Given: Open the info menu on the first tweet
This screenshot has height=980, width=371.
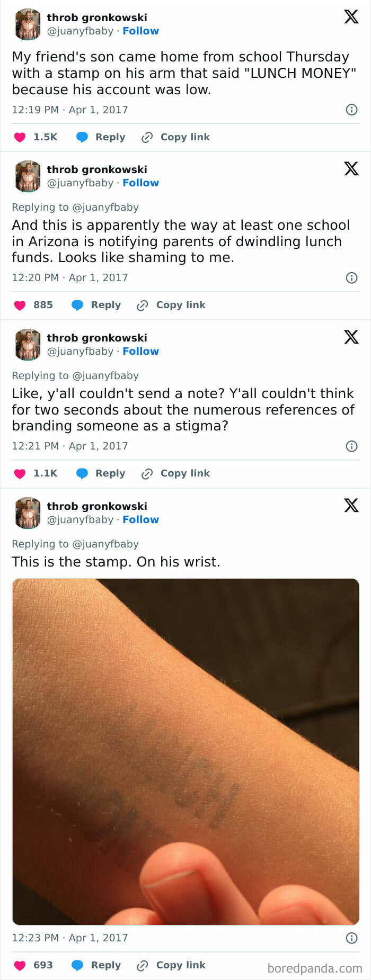Looking at the screenshot, I should [352, 110].
